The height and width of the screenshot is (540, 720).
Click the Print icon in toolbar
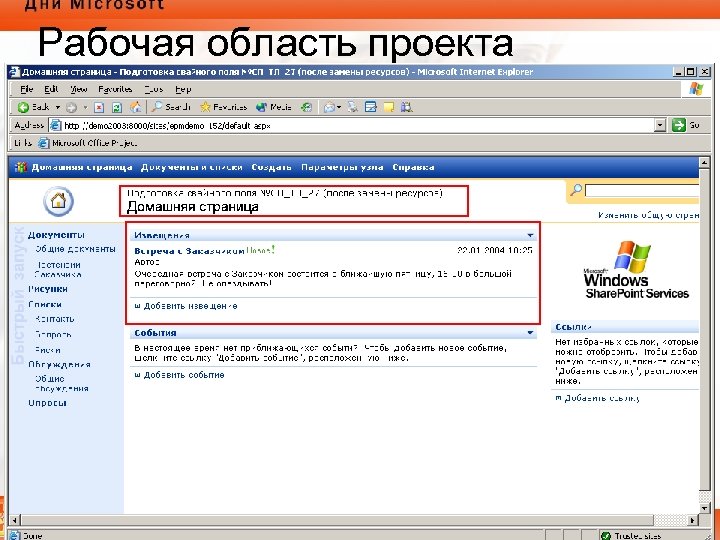click(353, 107)
